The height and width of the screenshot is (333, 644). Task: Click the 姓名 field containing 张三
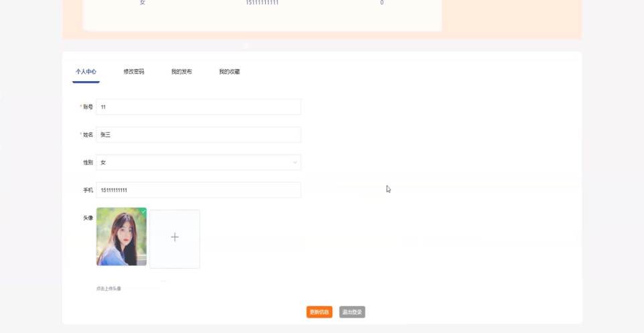[198, 135]
